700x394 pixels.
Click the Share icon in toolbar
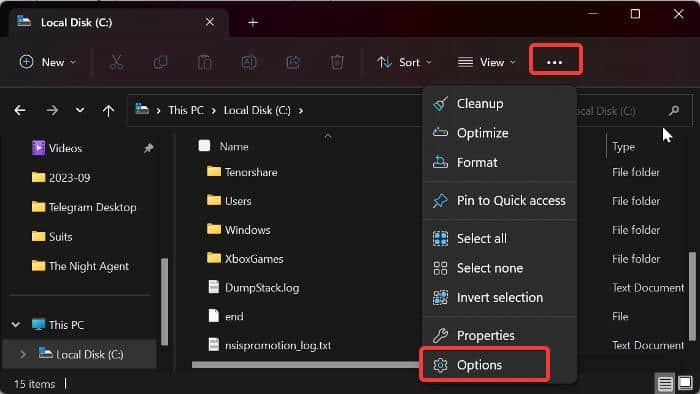click(x=293, y=62)
